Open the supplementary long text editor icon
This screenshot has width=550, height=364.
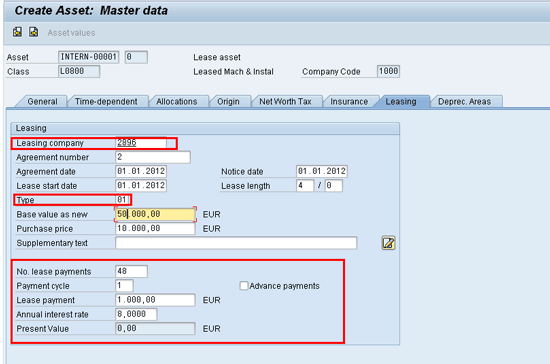(388, 243)
